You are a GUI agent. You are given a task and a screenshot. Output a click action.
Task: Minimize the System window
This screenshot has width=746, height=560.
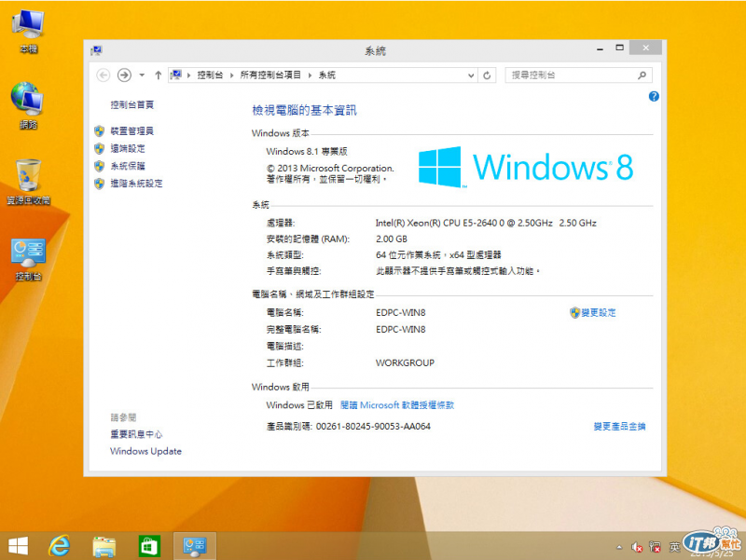(x=600, y=48)
